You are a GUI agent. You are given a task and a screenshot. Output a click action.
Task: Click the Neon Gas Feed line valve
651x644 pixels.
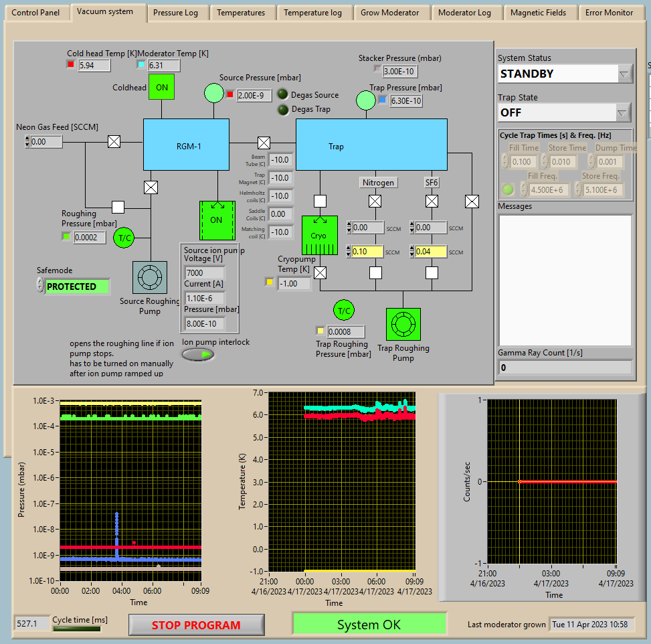[114, 141]
